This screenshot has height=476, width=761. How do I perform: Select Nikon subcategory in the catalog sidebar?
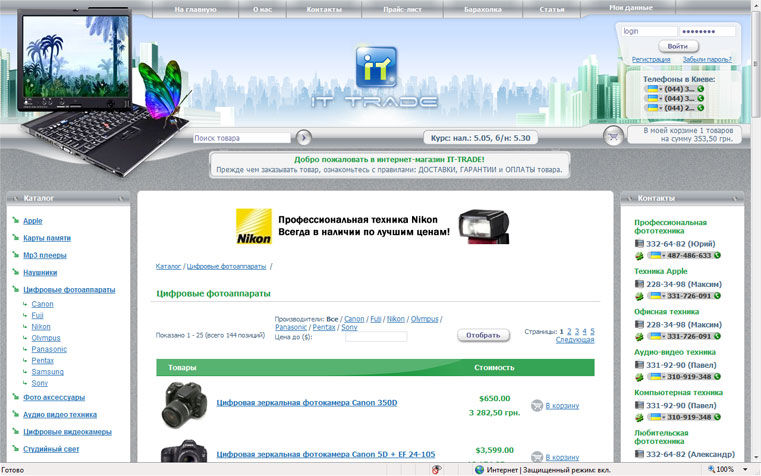click(x=41, y=327)
